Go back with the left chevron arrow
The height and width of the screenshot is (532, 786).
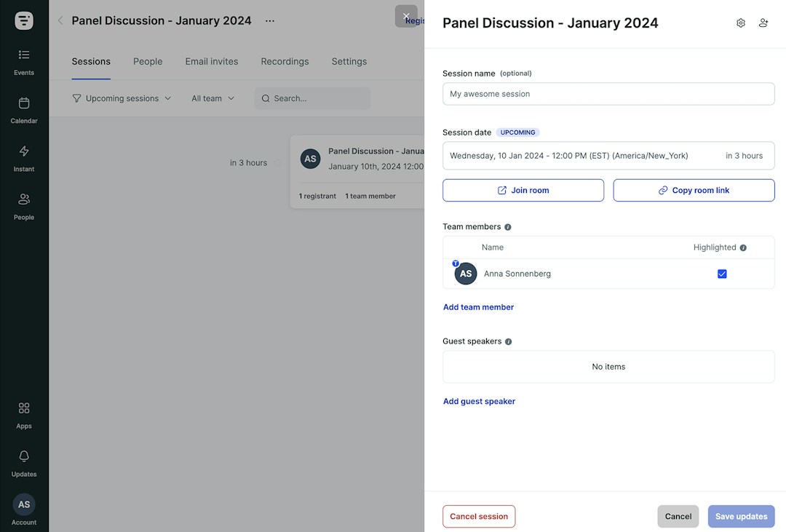60,20
